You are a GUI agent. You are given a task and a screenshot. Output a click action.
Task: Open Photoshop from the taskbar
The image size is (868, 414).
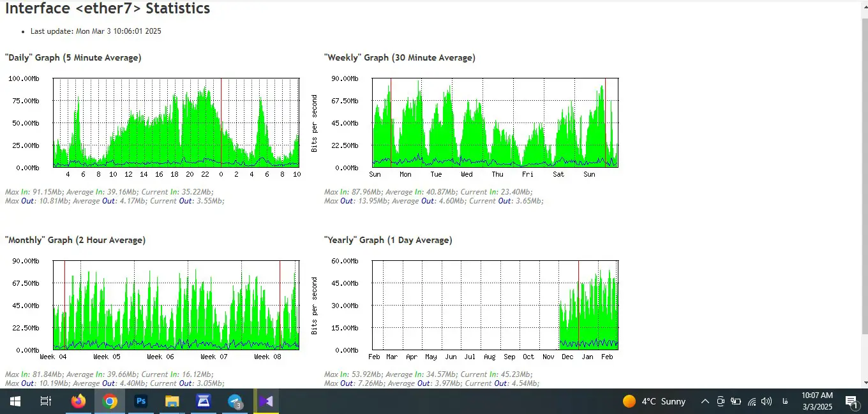pyautogui.click(x=141, y=401)
